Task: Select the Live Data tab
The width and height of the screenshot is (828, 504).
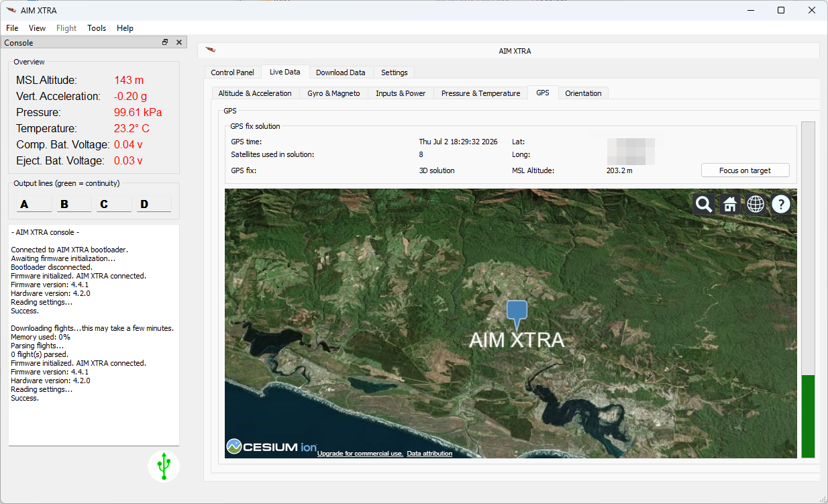Action: tap(284, 72)
